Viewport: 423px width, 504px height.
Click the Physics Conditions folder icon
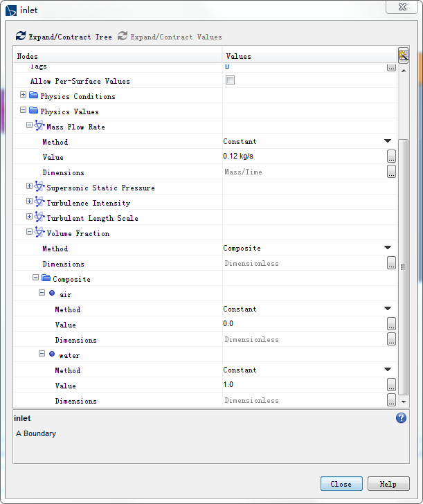(33, 96)
